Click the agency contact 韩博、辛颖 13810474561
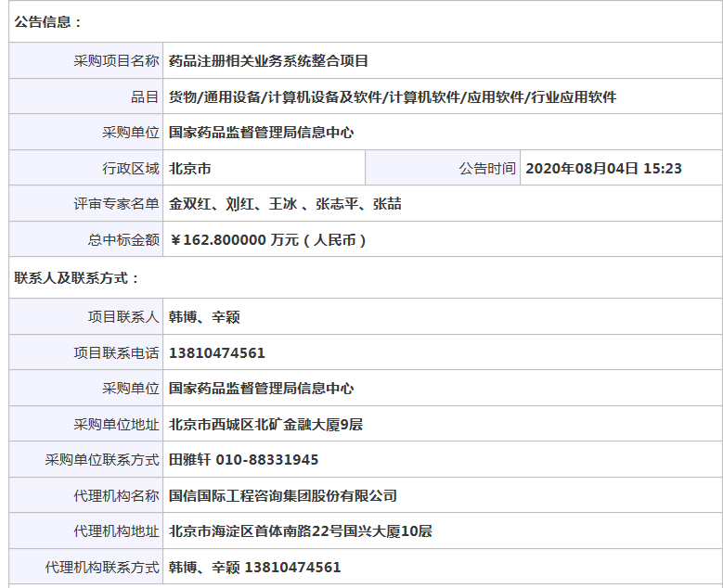This screenshot has height=588, width=723. pyautogui.click(x=254, y=567)
